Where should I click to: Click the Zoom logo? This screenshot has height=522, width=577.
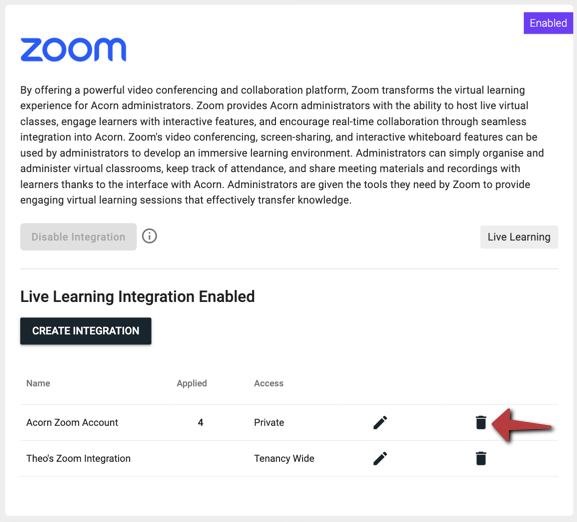point(73,49)
